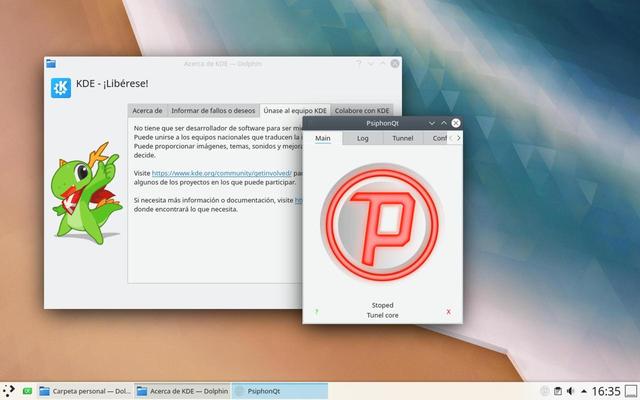
Task: Open the Acerca de tab in the KDE dialog
Action: coord(147,111)
